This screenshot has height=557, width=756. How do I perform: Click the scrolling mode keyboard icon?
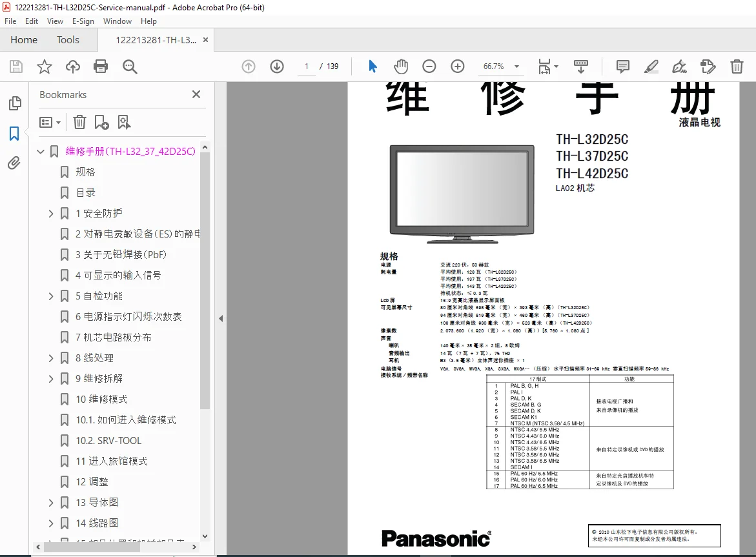tap(580, 66)
